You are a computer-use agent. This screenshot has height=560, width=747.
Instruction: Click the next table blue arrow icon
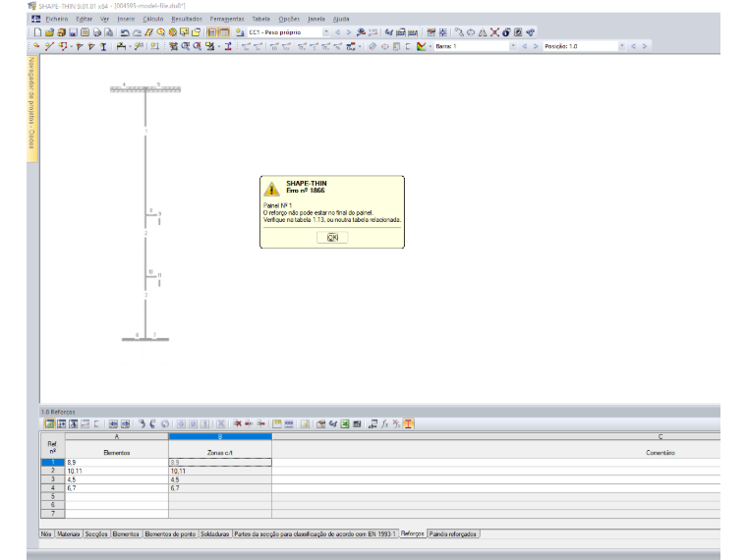125,423
